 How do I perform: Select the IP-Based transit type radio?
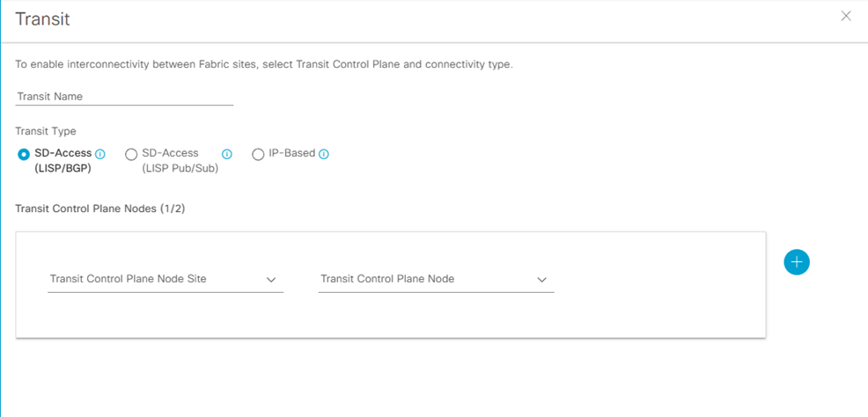pyautogui.click(x=258, y=155)
